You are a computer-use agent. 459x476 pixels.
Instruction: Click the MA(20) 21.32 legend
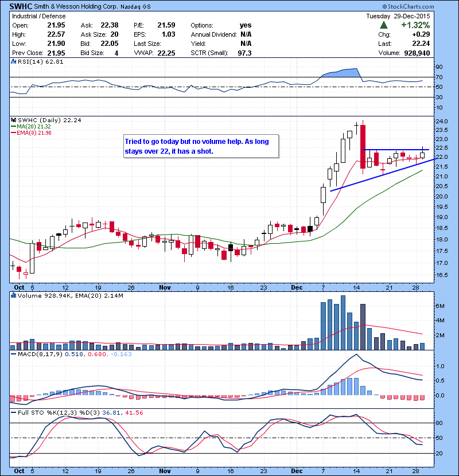[31, 126]
